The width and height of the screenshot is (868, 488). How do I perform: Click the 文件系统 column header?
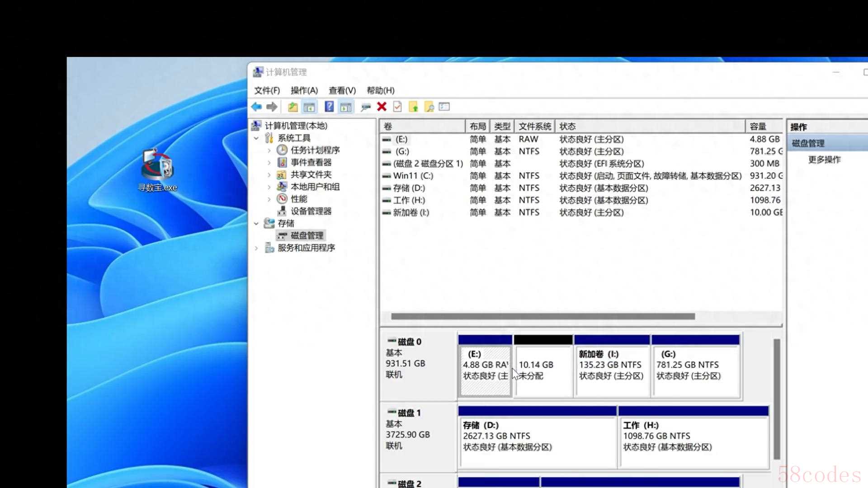point(534,126)
